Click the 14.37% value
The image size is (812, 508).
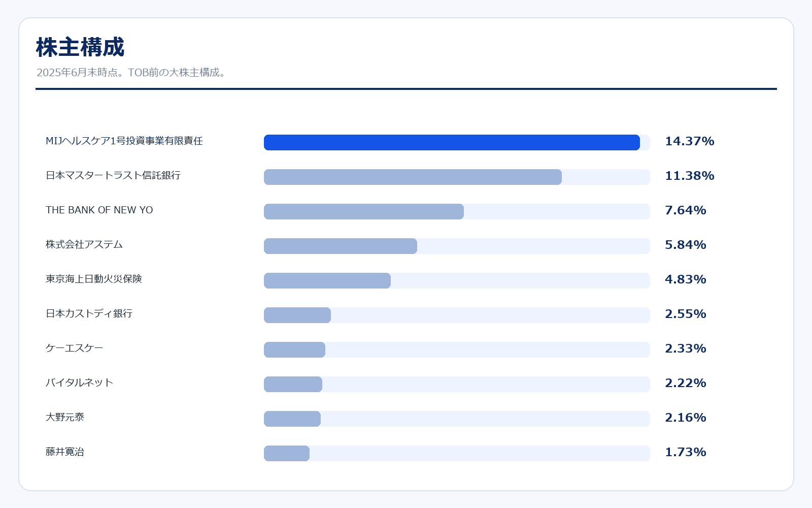coord(690,141)
